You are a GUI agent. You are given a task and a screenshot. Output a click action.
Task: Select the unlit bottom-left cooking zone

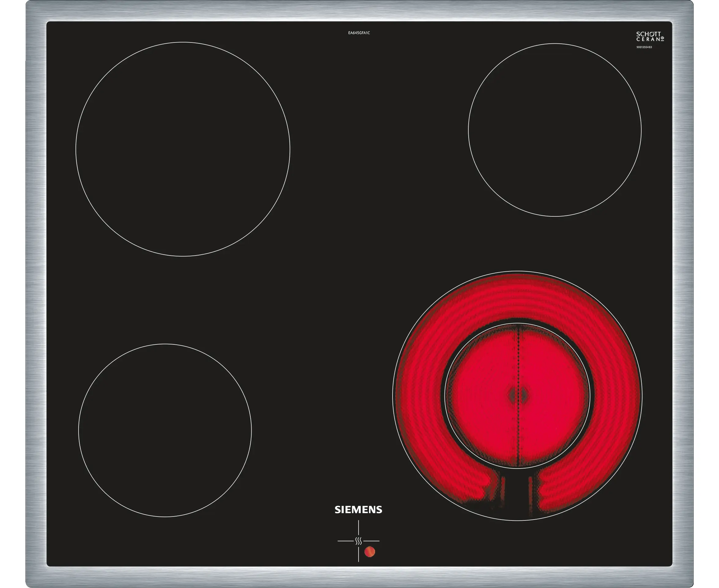165,430
